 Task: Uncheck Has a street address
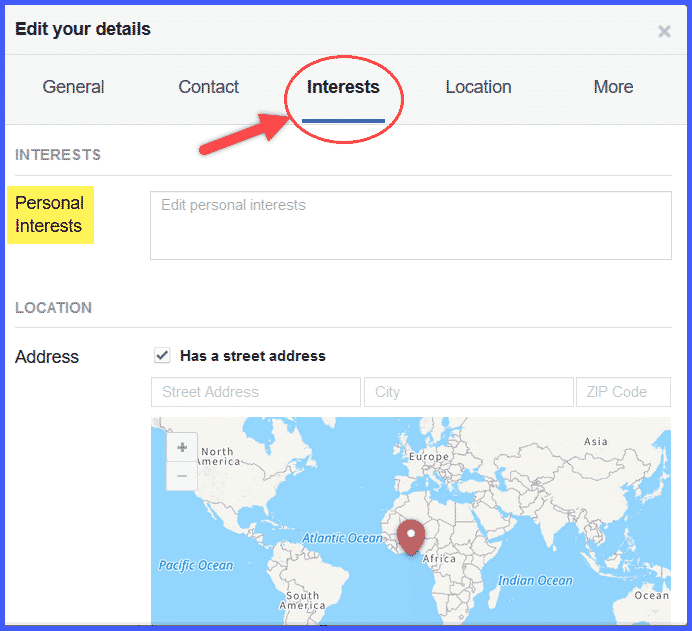163,355
